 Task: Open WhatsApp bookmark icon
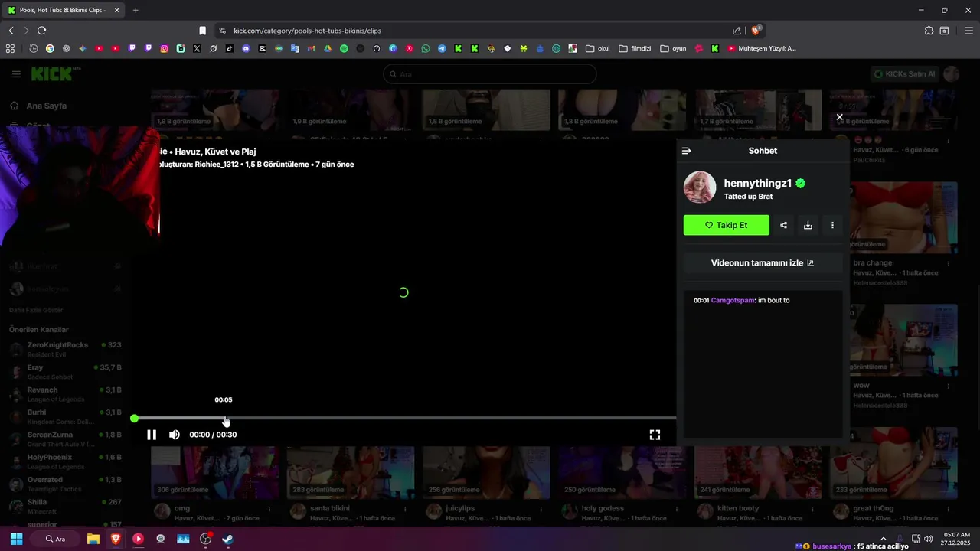click(426, 48)
